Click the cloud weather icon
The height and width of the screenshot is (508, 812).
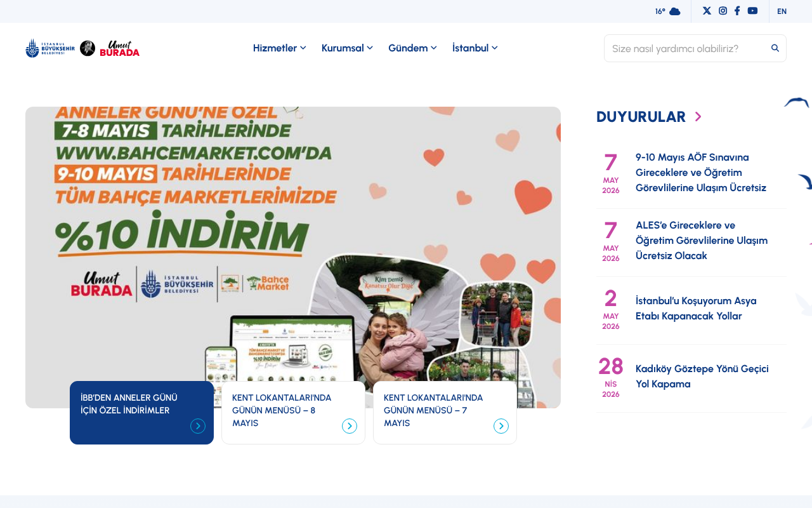(x=675, y=11)
